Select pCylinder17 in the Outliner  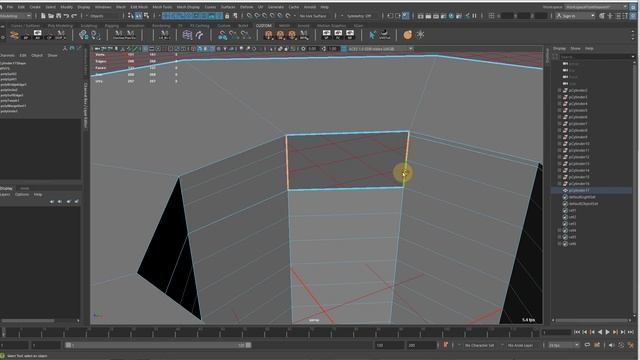click(578, 190)
